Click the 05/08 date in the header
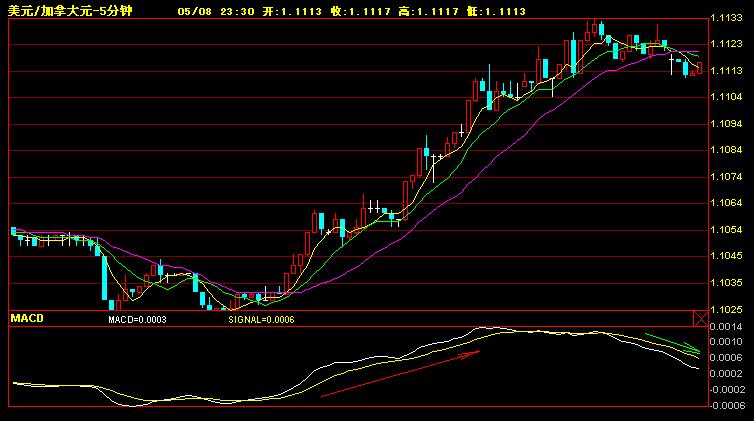754x422 pixels. coord(194,12)
